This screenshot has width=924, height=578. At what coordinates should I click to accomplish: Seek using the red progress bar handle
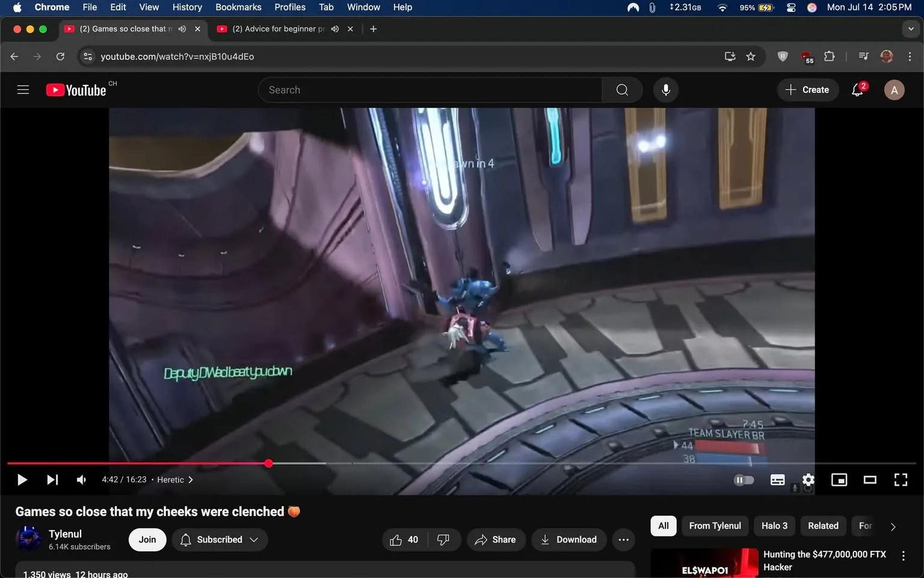tap(269, 463)
